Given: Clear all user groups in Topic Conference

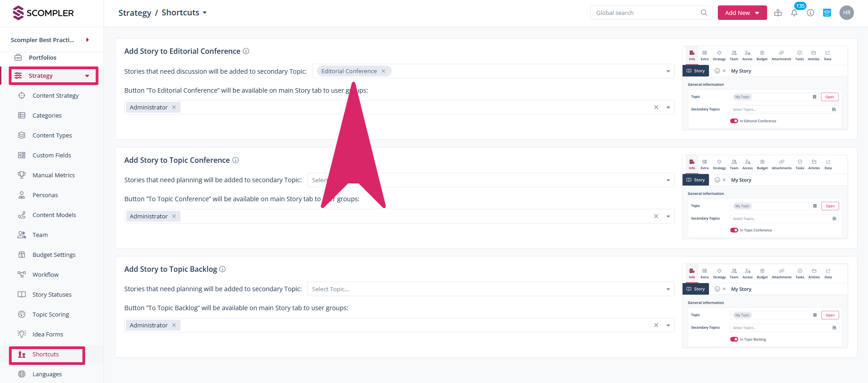Looking at the screenshot, I should [x=656, y=216].
